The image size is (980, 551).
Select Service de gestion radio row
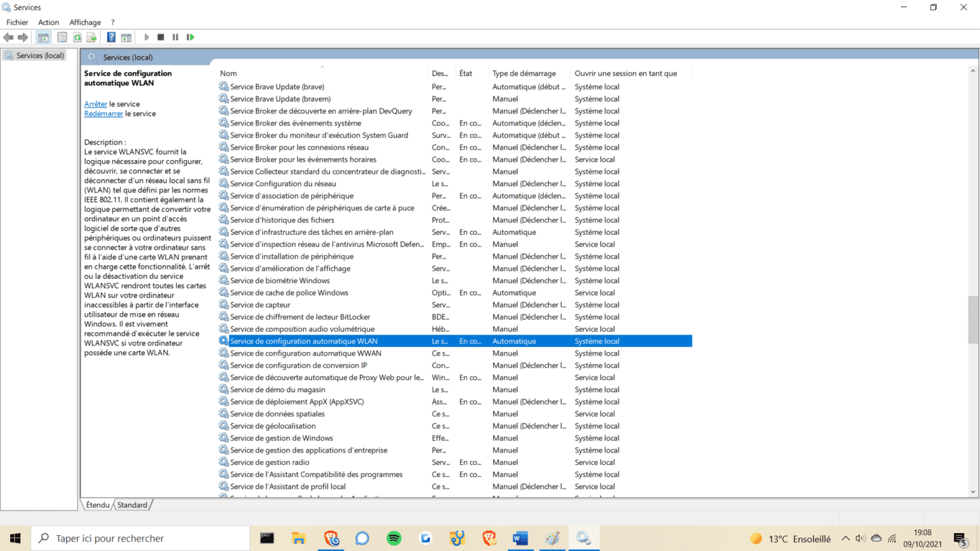[455, 462]
